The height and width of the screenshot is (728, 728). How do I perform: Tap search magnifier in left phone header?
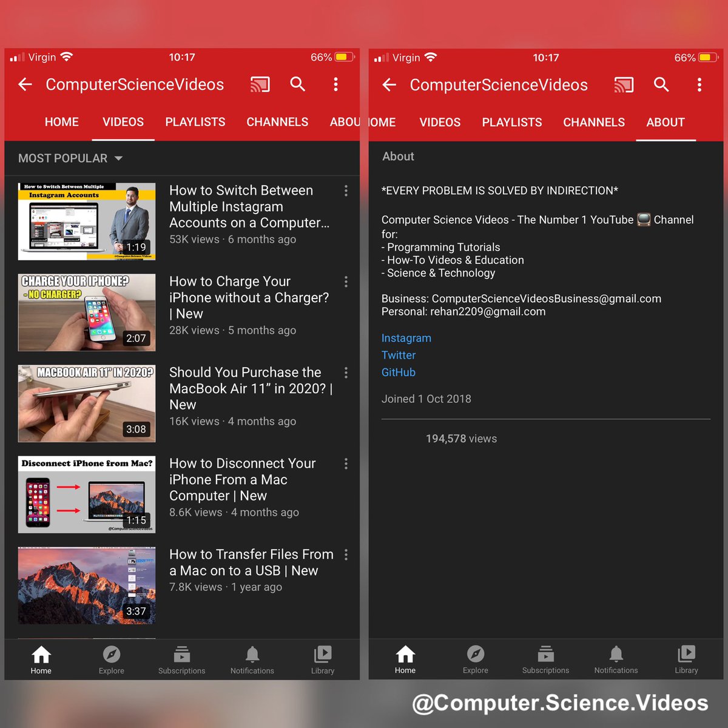pyautogui.click(x=297, y=84)
